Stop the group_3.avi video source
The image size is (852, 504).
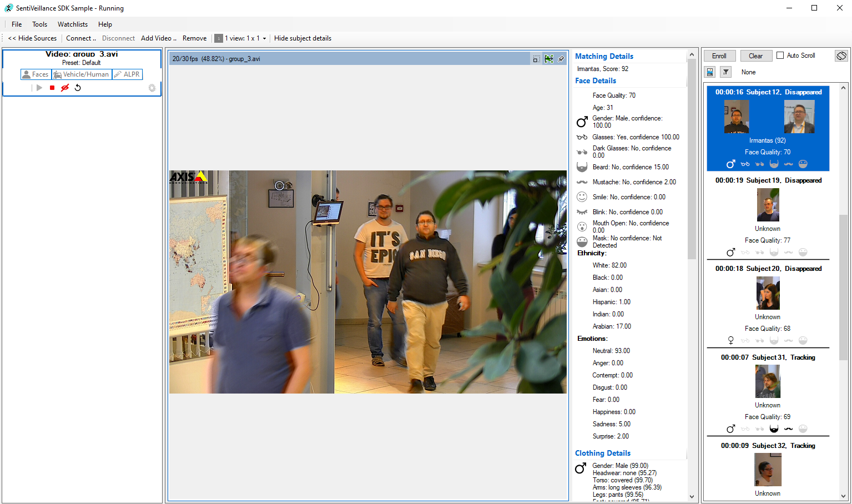click(x=52, y=88)
